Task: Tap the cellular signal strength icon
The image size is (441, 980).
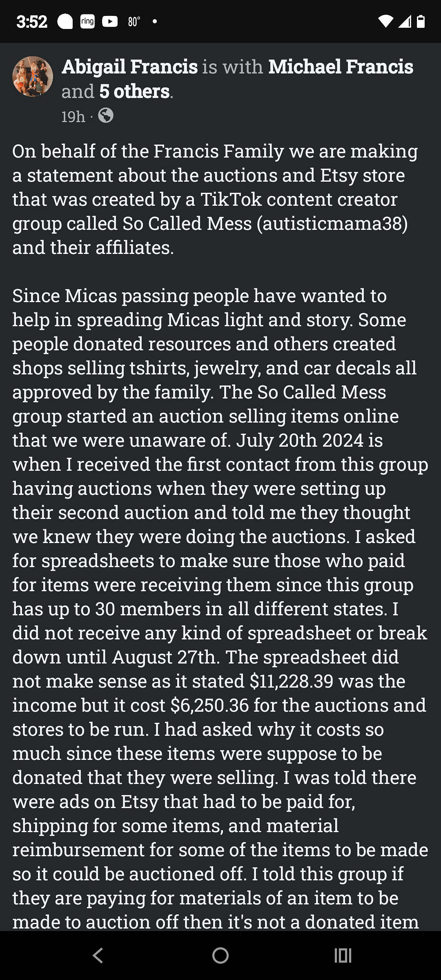Action: click(x=405, y=21)
